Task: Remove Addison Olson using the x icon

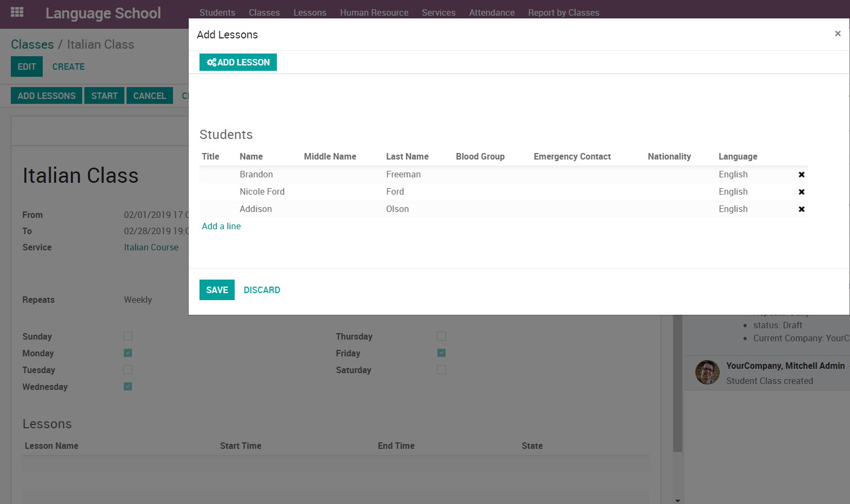Action: [x=801, y=209]
